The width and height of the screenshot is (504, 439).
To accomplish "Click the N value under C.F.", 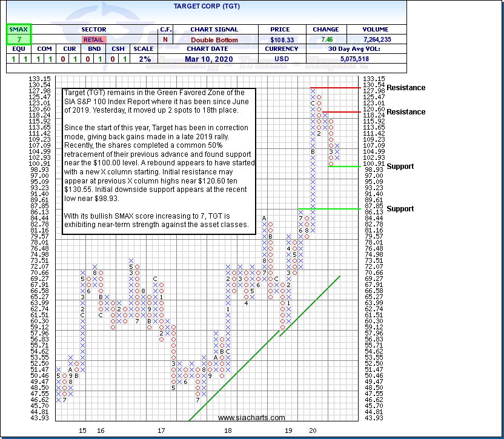I will (166, 39).
